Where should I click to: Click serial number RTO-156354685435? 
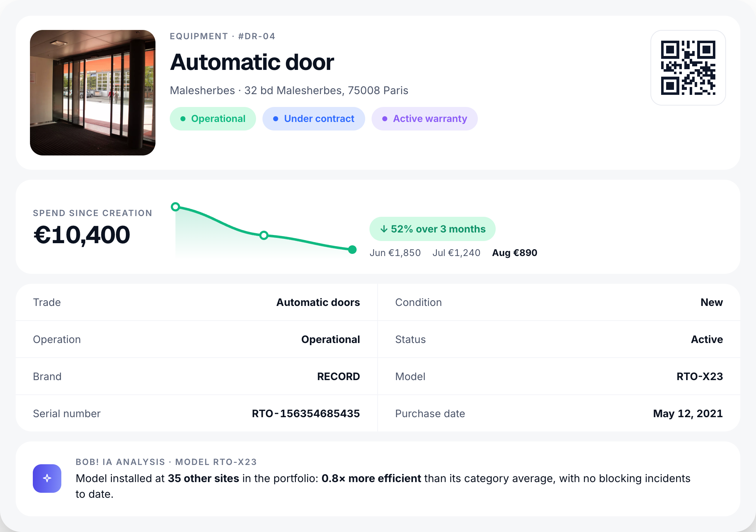[x=306, y=414]
